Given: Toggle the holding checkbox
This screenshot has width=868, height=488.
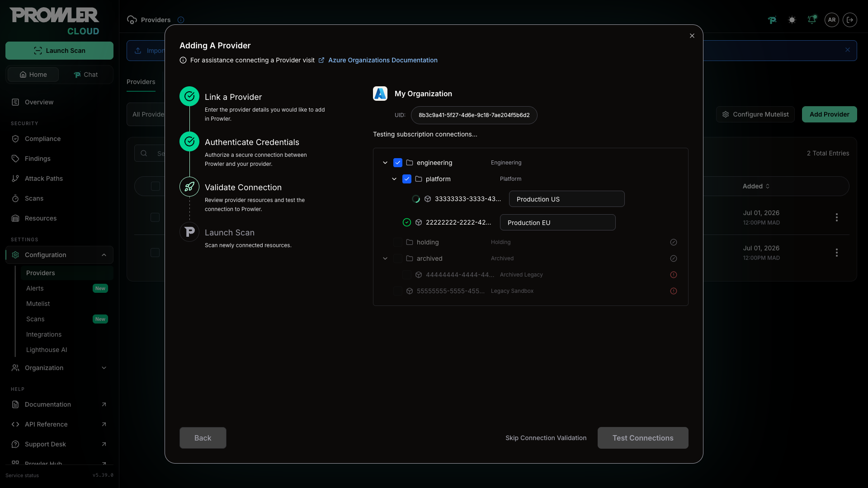Looking at the screenshot, I should pos(398,242).
